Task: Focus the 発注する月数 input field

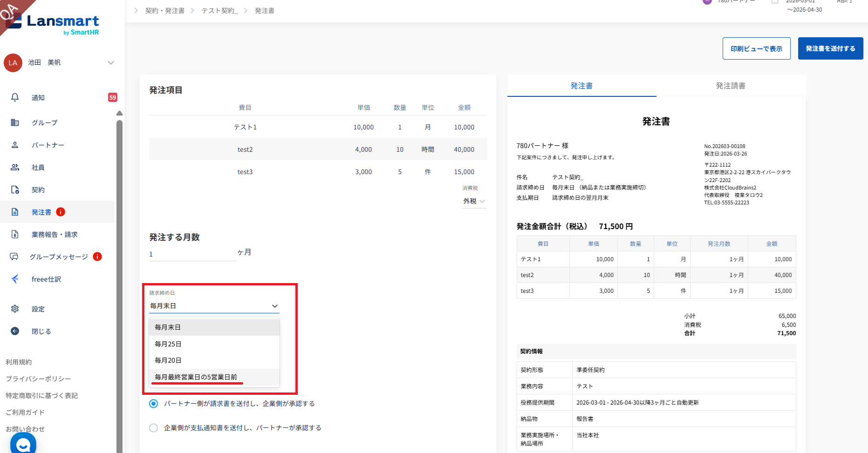Action: [x=192, y=254]
